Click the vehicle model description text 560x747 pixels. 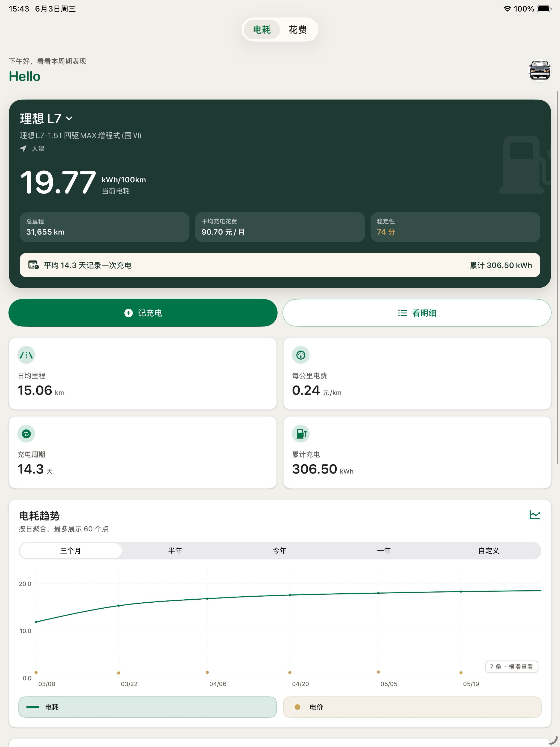81,135
